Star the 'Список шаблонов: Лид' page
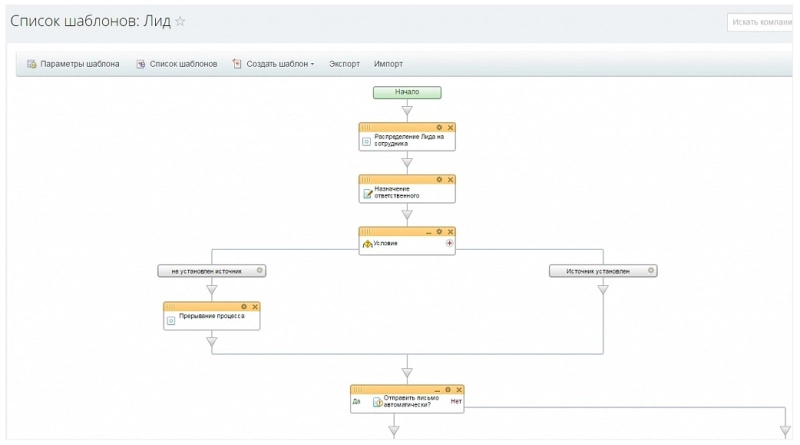This screenshot has height=445, width=800. 180,21
